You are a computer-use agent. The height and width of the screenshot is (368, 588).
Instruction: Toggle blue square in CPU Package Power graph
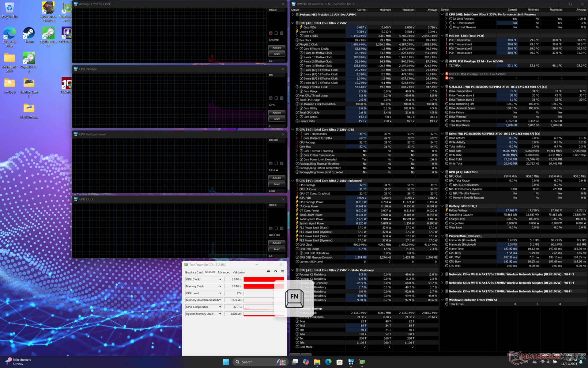point(282,163)
